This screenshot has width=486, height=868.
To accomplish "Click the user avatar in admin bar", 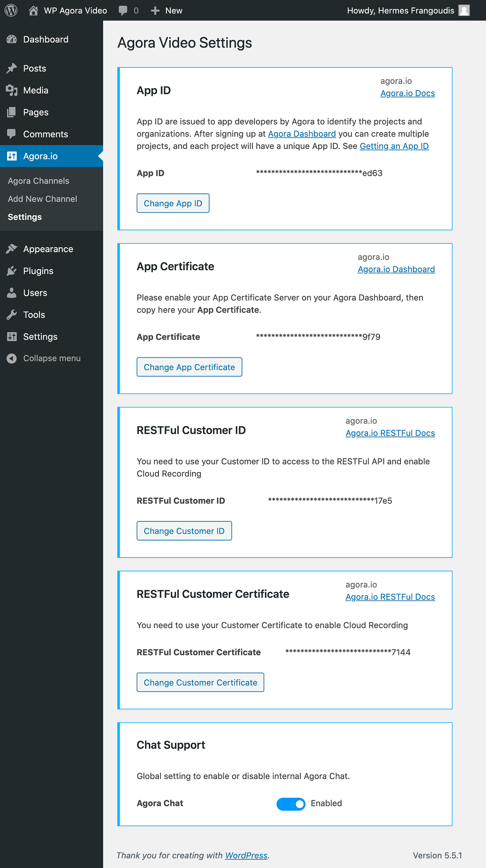I will pyautogui.click(x=464, y=10).
